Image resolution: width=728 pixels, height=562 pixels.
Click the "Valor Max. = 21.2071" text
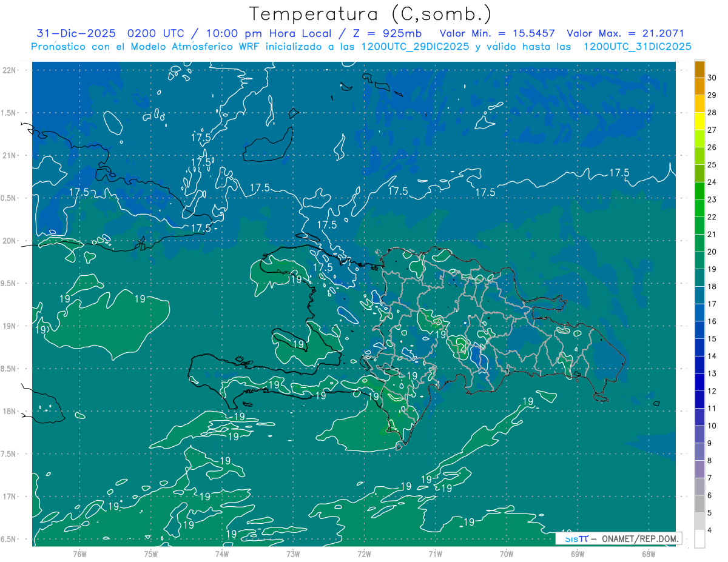click(625, 33)
